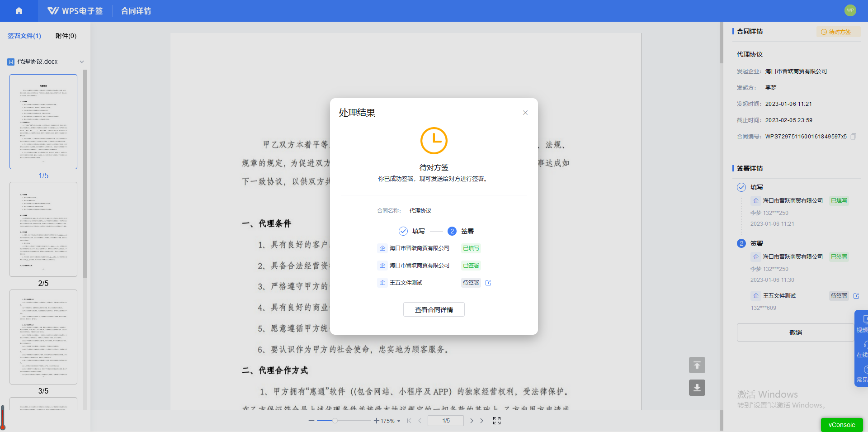Open the 视频 help item on floating sidebar

(862, 324)
